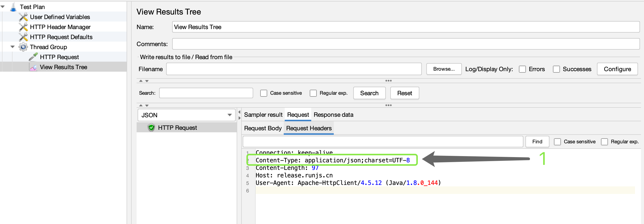Click the down arrow above the JSON dropdown
The width and height of the screenshot is (644, 224).
147,105
